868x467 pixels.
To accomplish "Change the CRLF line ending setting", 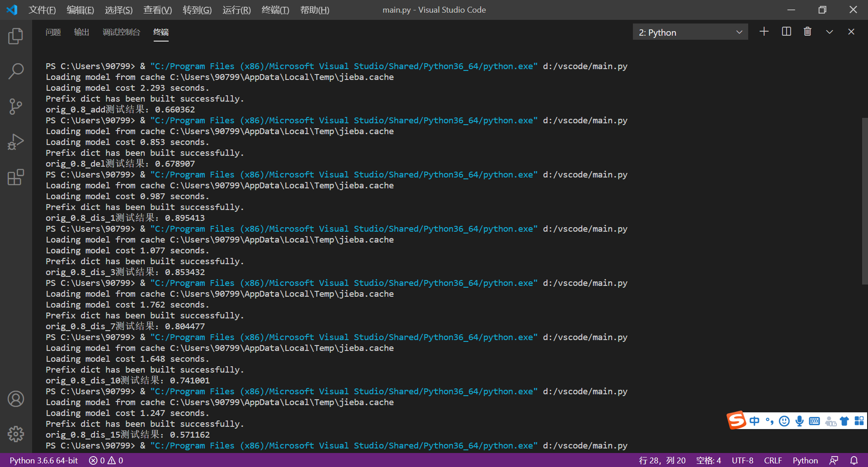I will [x=773, y=460].
